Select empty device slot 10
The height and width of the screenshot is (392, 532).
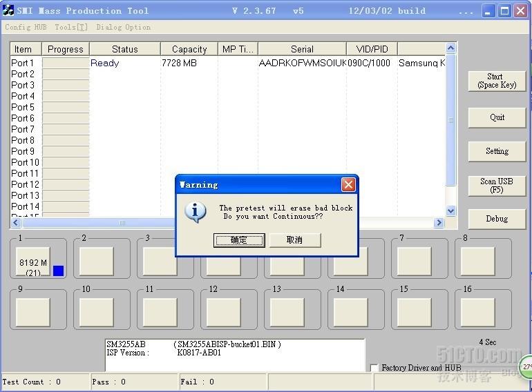(x=96, y=312)
